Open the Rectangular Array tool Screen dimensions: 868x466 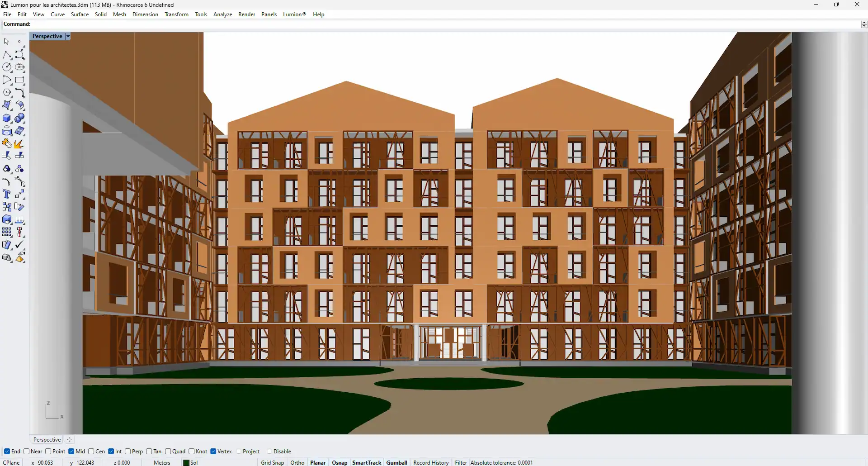[x=7, y=232]
